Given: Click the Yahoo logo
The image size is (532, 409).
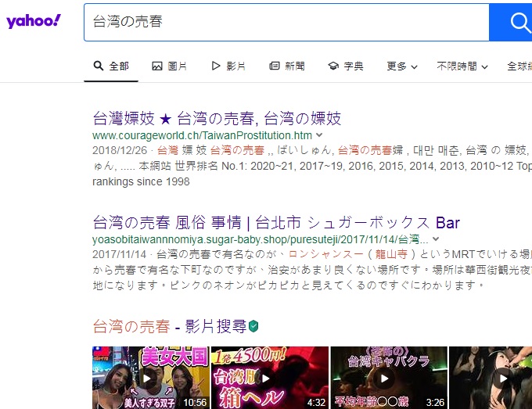Looking at the screenshot, I should coord(33,21).
